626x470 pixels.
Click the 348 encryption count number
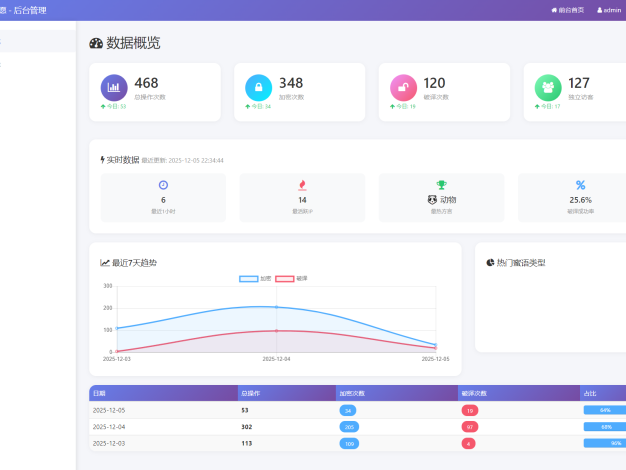point(291,83)
